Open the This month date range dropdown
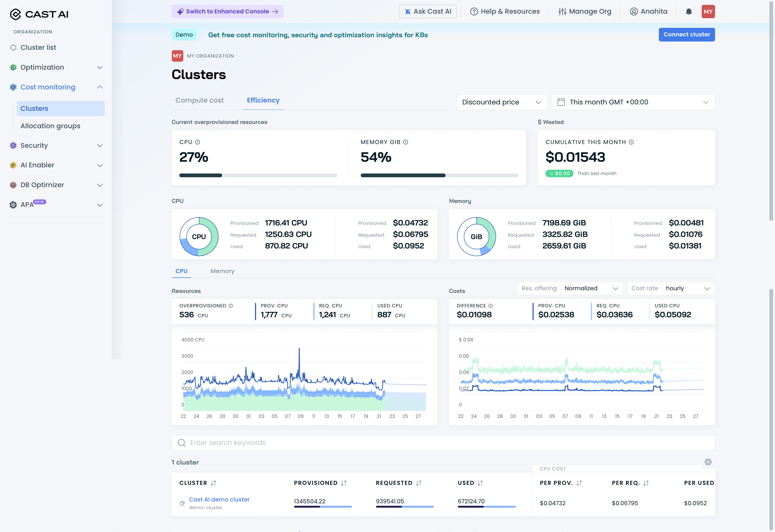Image resolution: width=775 pixels, height=532 pixels. pyautogui.click(x=633, y=102)
